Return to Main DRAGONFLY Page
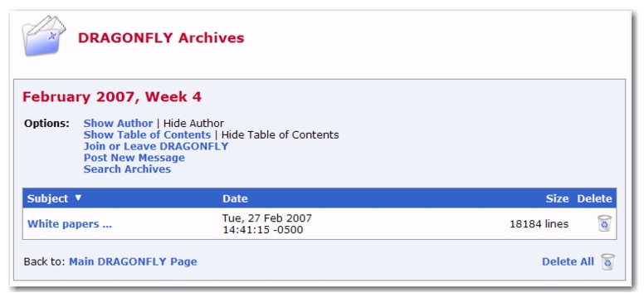Viewport: 644px width, 303px height. click(133, 261)
